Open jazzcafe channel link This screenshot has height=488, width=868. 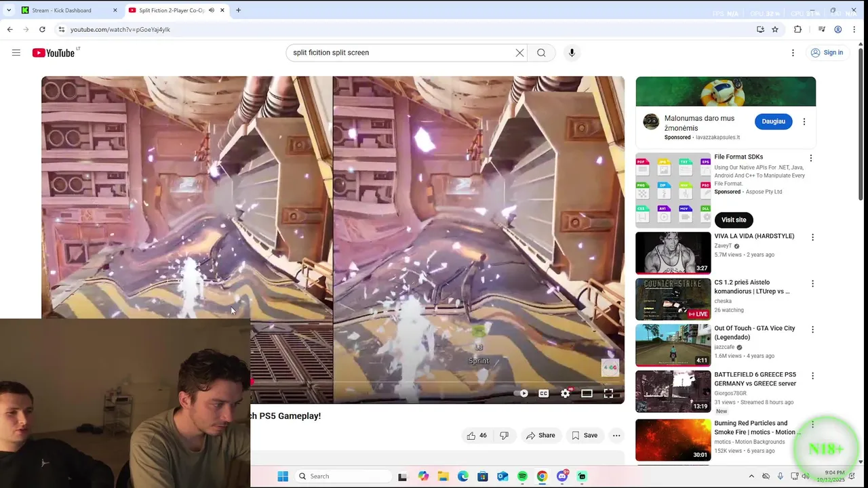[x=725, y=346]
